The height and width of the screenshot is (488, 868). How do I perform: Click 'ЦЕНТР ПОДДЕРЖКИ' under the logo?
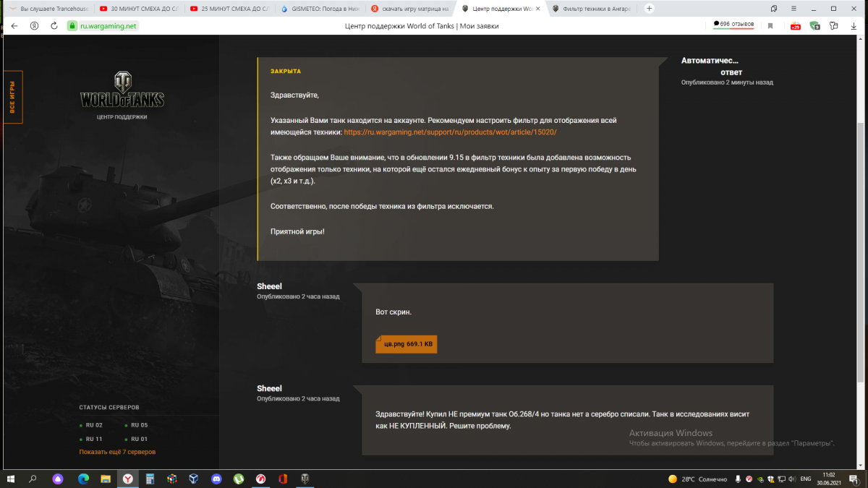point(122,116)
